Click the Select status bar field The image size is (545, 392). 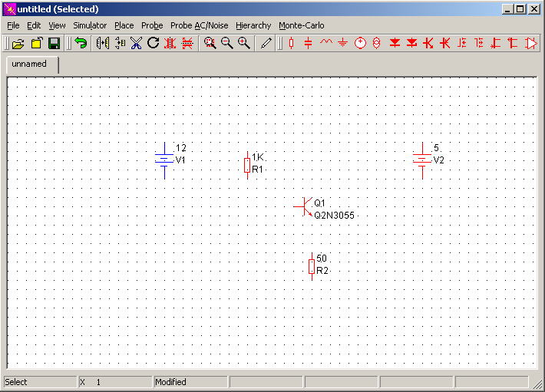(x=41, y=382)
